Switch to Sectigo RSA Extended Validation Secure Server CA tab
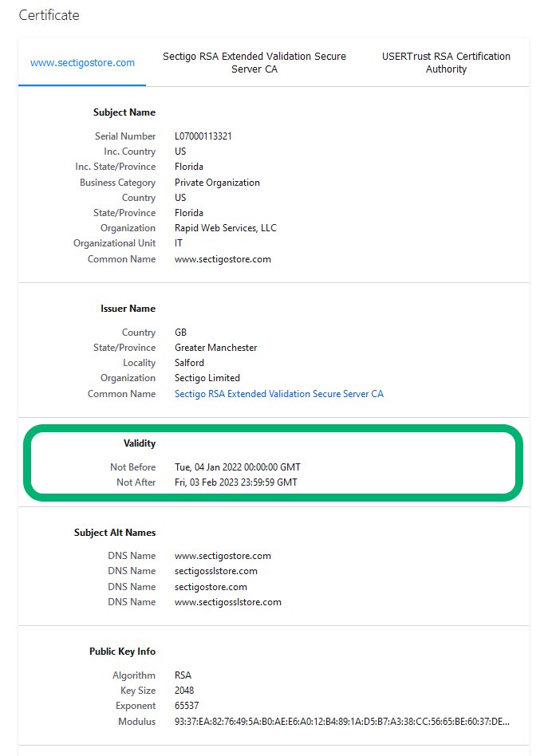Viewport: 548px width, 756px height. pyautogui.click(x=254, y=63)
